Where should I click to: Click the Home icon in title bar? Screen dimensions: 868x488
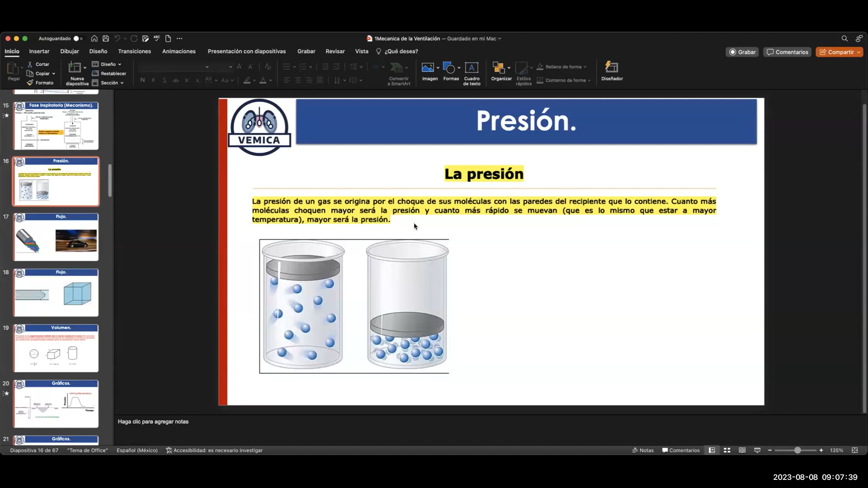click(x=94, y=38)
